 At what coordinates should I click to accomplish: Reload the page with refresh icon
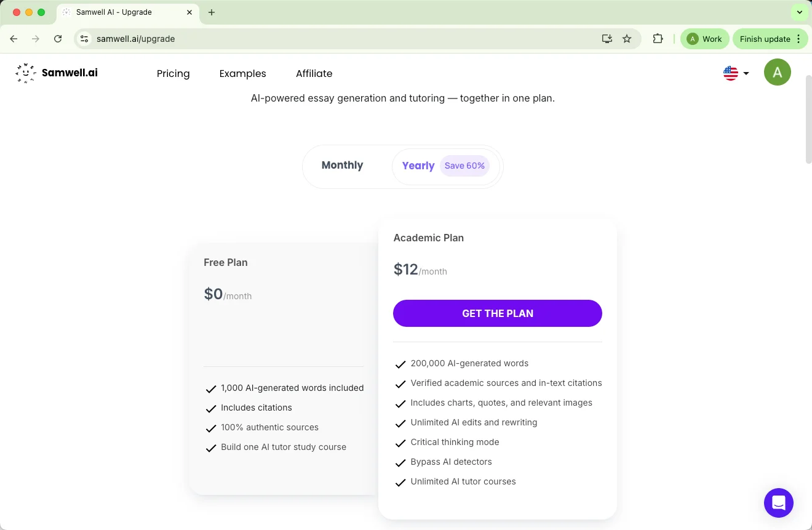(58, 39)
